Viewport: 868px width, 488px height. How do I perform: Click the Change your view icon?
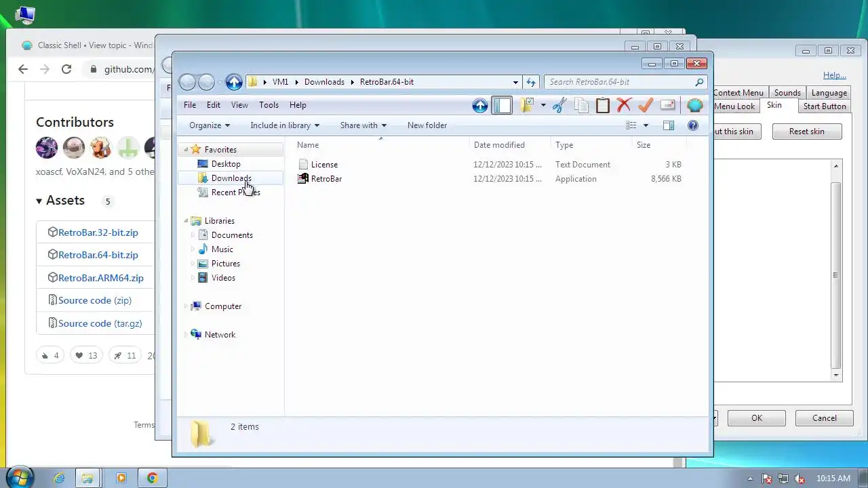[x=631, y=125]
